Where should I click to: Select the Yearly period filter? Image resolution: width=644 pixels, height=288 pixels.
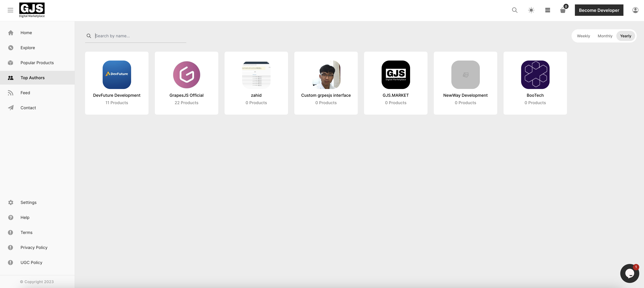point(625,36)
